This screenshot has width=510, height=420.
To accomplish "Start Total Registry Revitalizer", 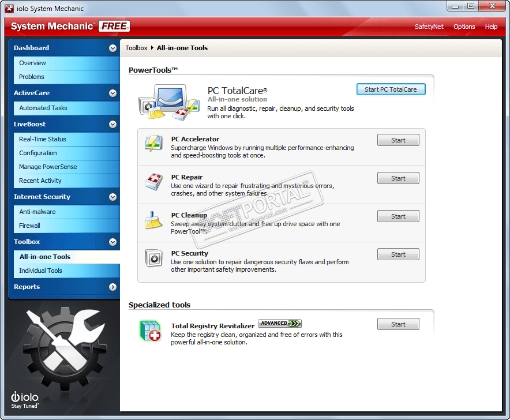I will (398, 324).
